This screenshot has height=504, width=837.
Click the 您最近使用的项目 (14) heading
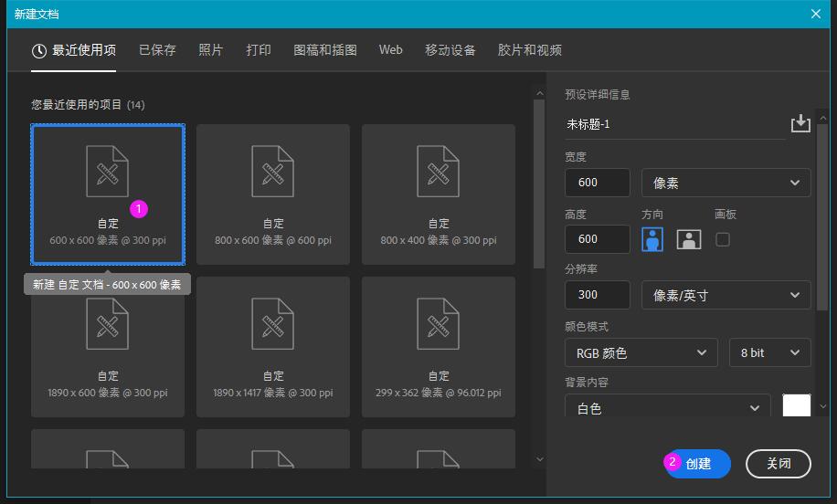tap(88, 104)
